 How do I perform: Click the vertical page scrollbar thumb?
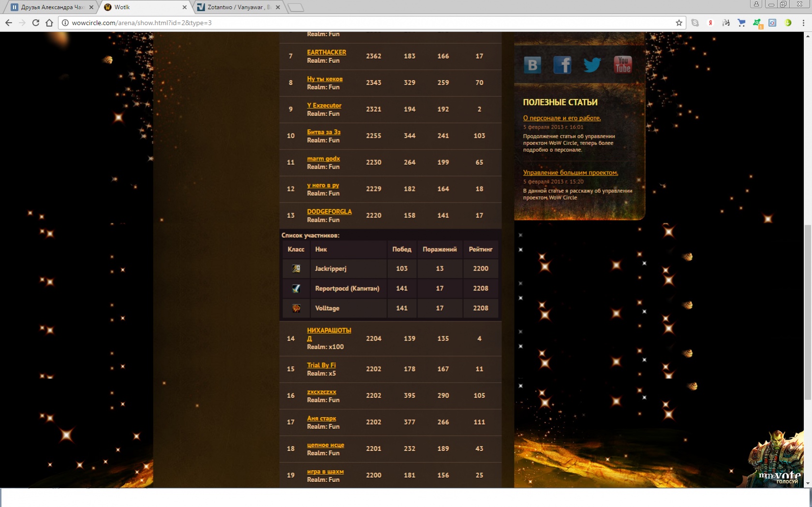coord(808,312)
